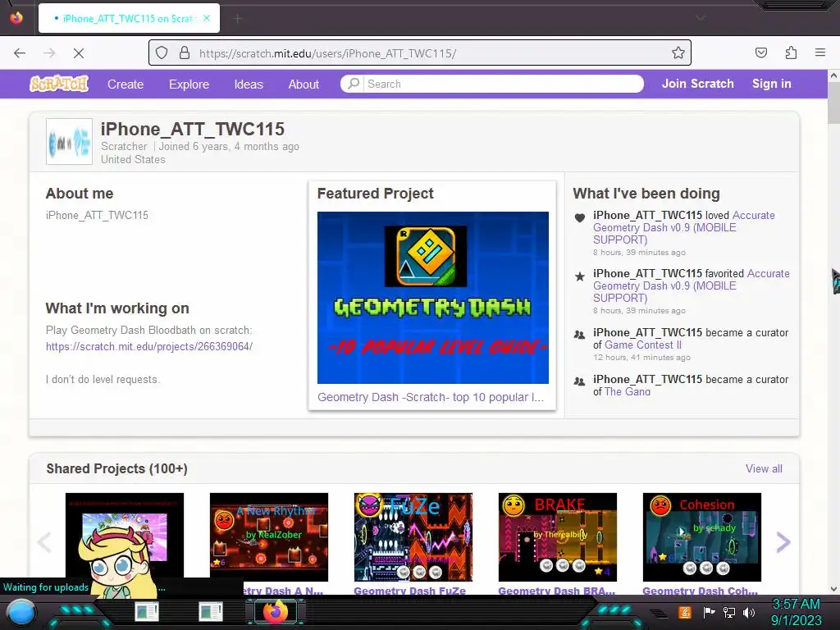Click the browser address bar
The width and height of the screenshot is (840, 630).
pos(419,52)
